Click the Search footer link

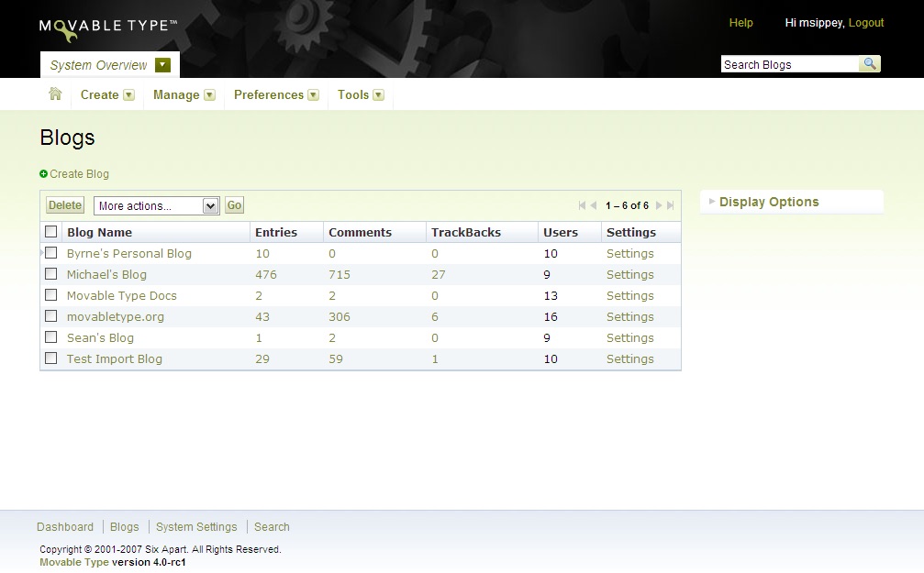[x=272, y=527]
